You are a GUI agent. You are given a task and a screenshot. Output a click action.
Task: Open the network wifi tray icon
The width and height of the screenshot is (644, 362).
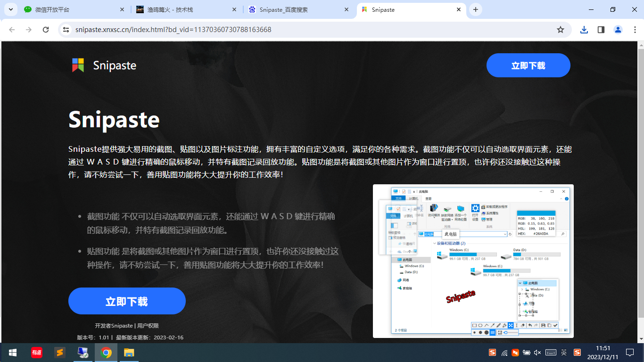[x=504, y=353]
